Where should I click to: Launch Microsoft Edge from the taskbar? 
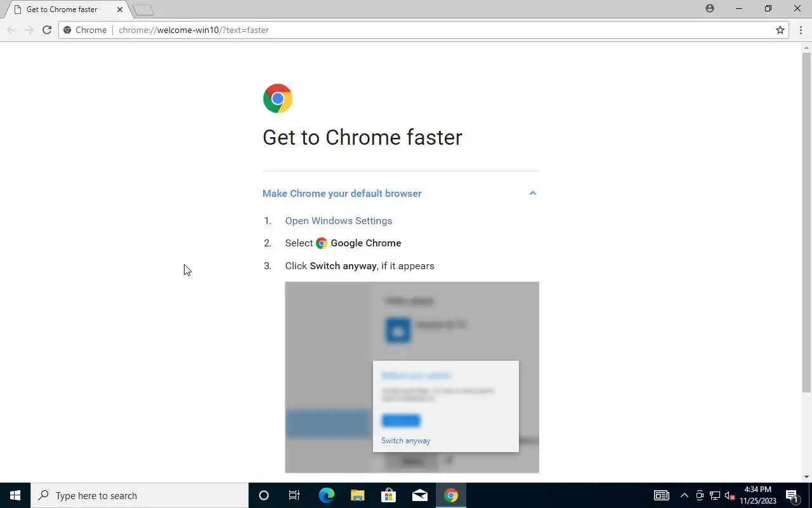click(x=326, y=495)
